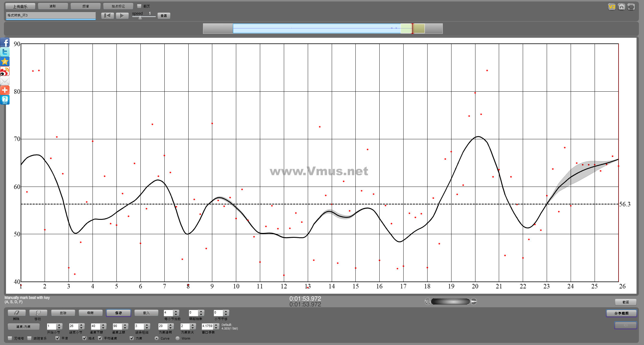
Task: Click the home icon at top right
Action: pos(622,7)
